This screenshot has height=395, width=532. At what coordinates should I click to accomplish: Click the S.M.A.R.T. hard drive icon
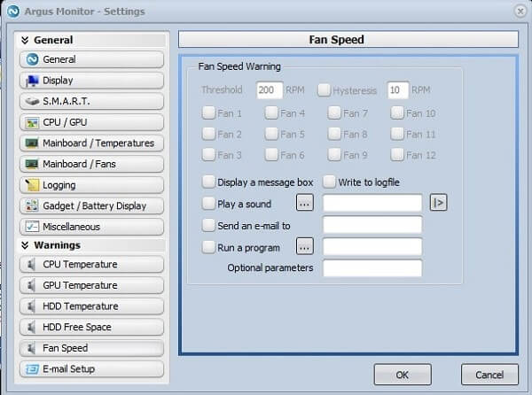[x=32, y=101]
